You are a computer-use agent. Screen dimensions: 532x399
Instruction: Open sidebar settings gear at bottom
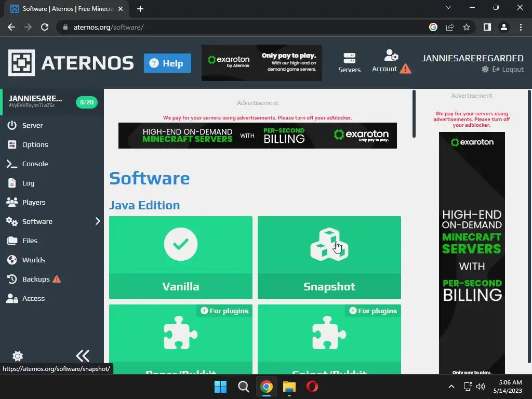pos(18,356)
